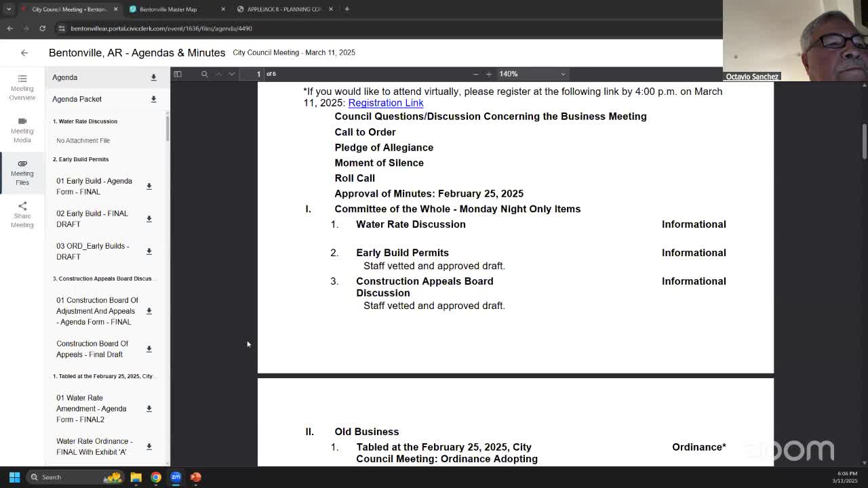Close the APPLEJACK II tab
Viewport: 868px width, 488px height.
pyautogui.click(x=331, y=9)
